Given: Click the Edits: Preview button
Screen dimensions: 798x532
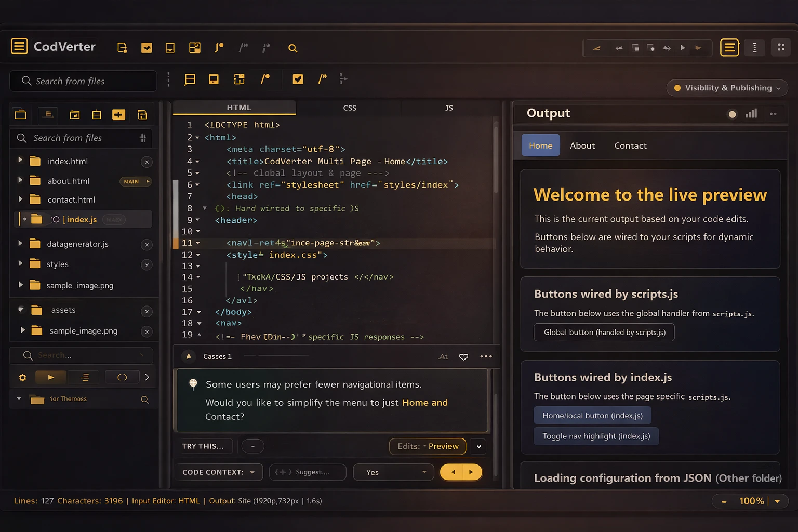Looking at the screenshot, I should coord(428,446).
